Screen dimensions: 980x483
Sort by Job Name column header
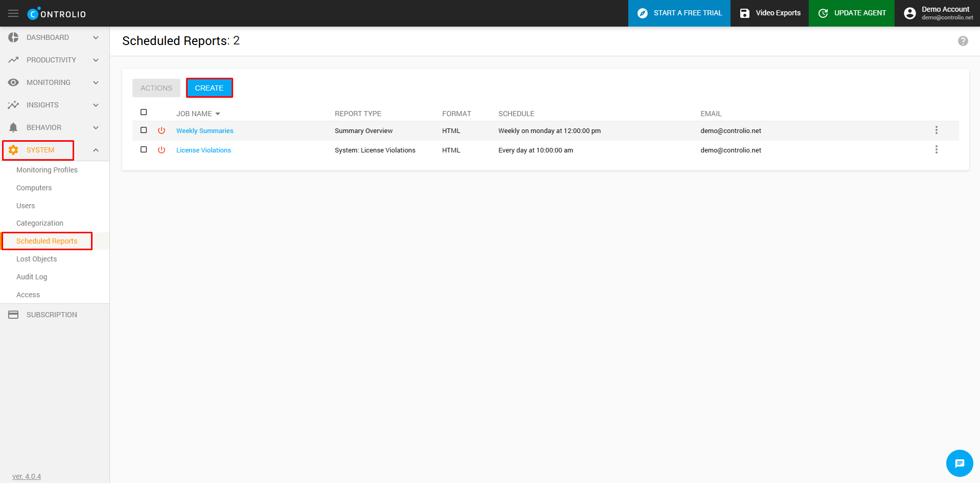tap(194, 114)
